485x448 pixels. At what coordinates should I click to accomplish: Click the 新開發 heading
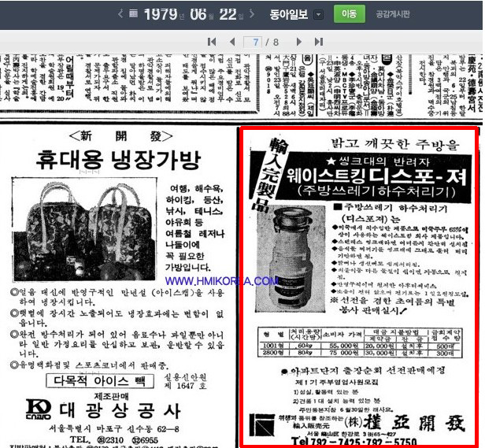coord(120,136)
